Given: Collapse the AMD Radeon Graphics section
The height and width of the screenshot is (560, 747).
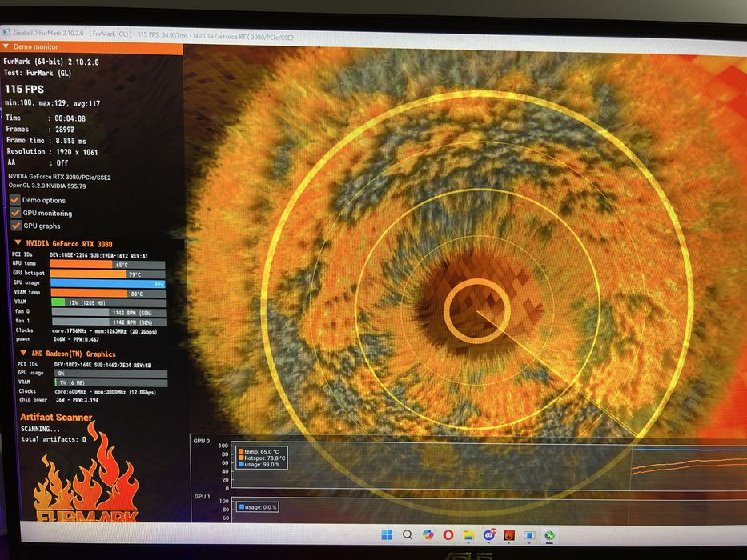Looking at the screenshot, I should [x=23, y=353].
